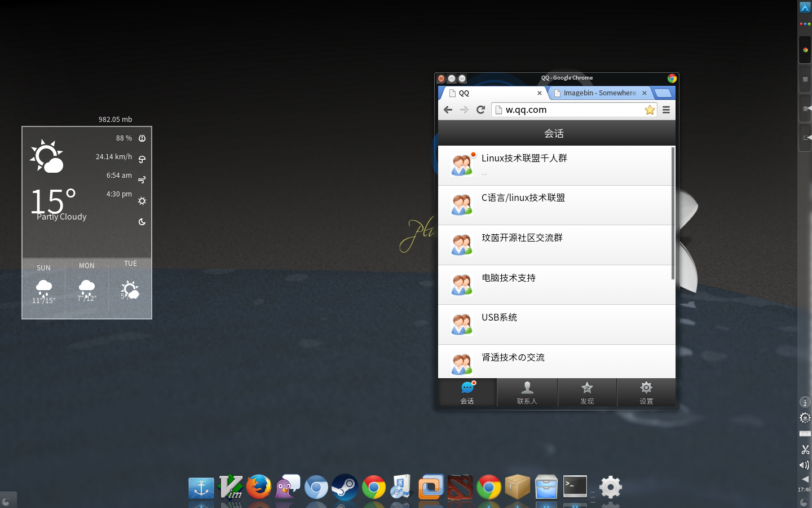Close the QQ browser tab
The image size is (812, 508).
pyautogui.click(x=540, y=93)
